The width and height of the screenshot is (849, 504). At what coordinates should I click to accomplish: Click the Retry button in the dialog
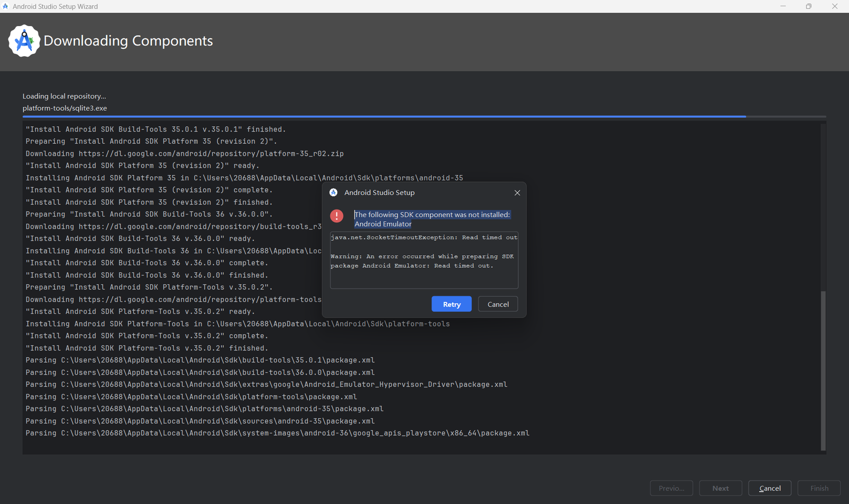(x=452, y=304)
